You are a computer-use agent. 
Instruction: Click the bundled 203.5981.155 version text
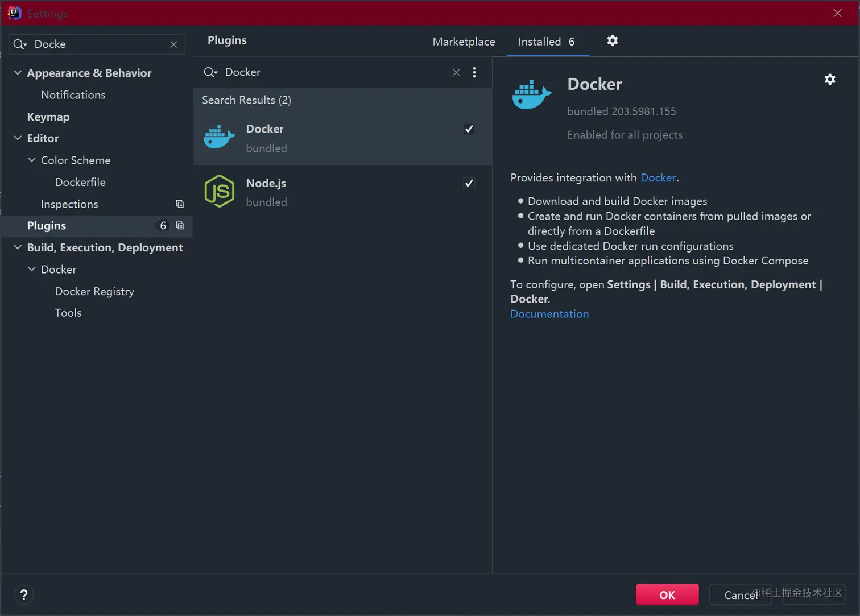click(x=622, y=111)
